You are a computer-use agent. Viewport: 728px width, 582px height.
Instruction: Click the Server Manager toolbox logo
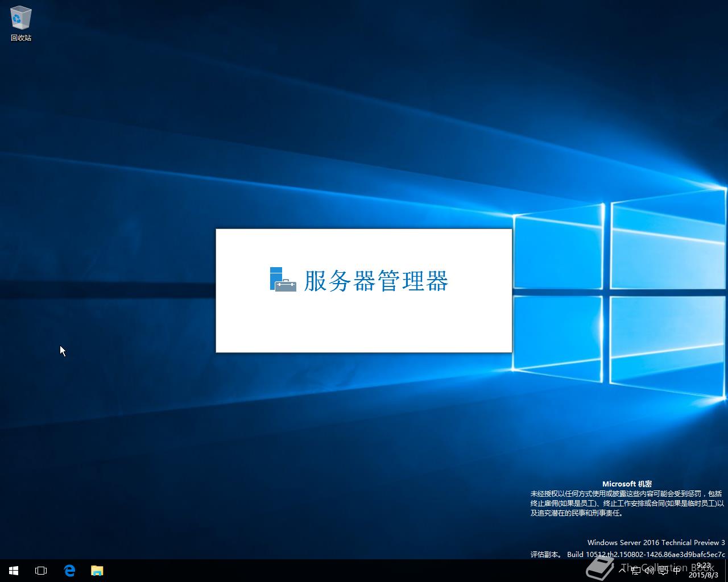283,279
